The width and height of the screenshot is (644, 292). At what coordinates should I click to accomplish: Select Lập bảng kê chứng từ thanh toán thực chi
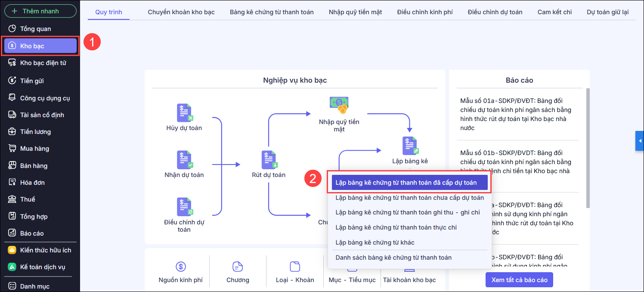tap(396, 227)
